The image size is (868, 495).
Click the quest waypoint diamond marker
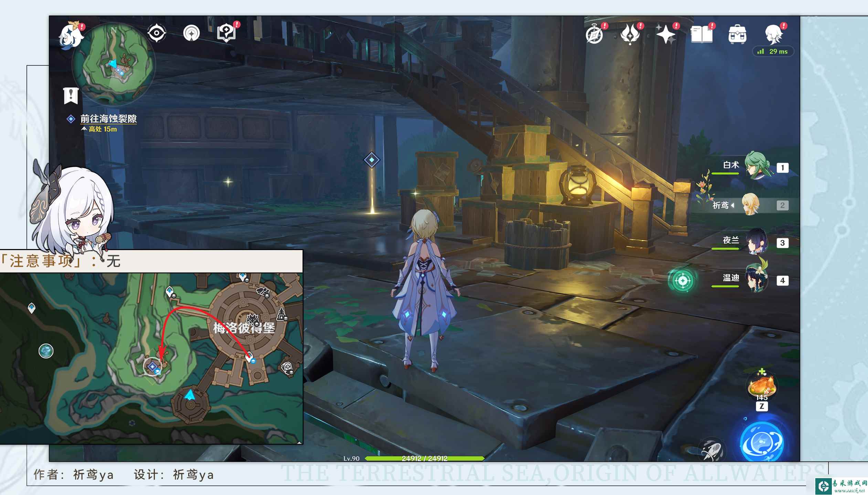pyautogui.click(x=372, y=160)
